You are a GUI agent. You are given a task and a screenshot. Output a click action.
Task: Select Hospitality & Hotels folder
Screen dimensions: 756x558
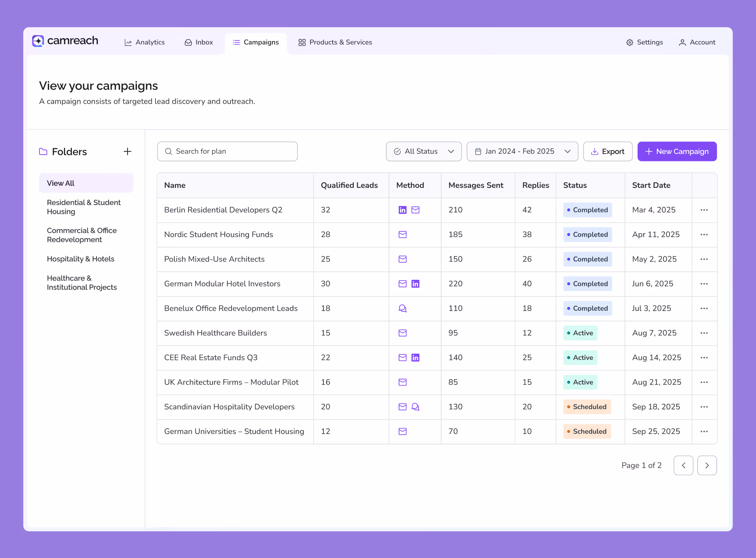coord(81,259)
